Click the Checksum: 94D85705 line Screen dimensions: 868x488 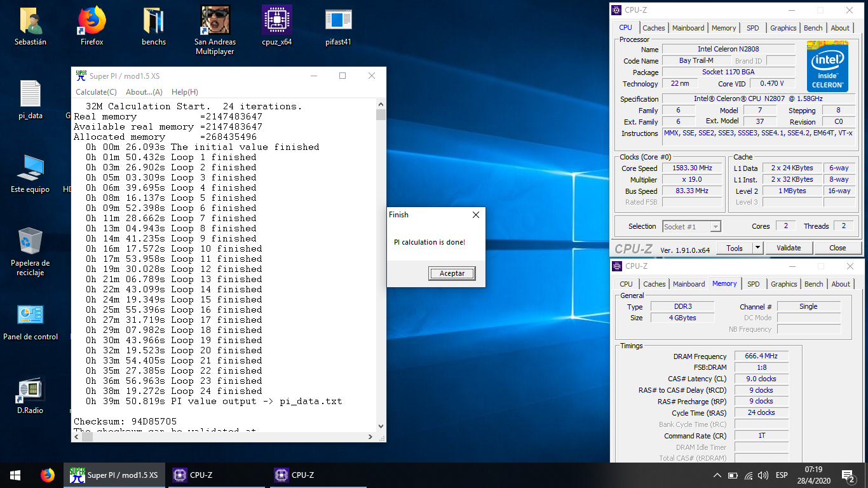(125, 421)
